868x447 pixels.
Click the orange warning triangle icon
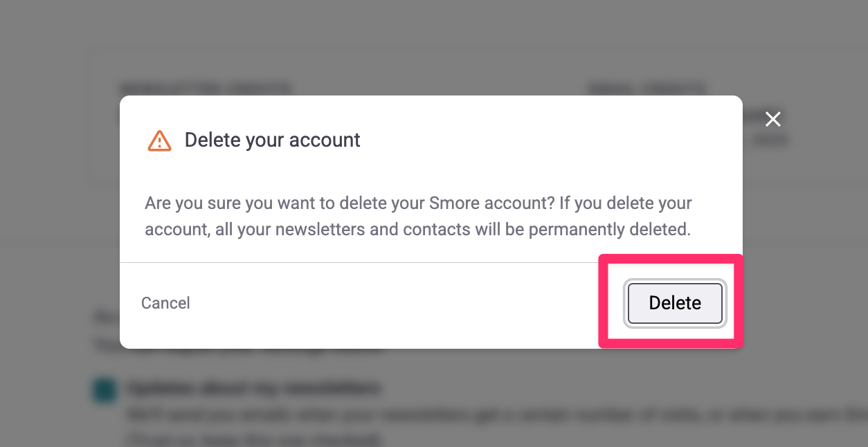click(159, 140)
